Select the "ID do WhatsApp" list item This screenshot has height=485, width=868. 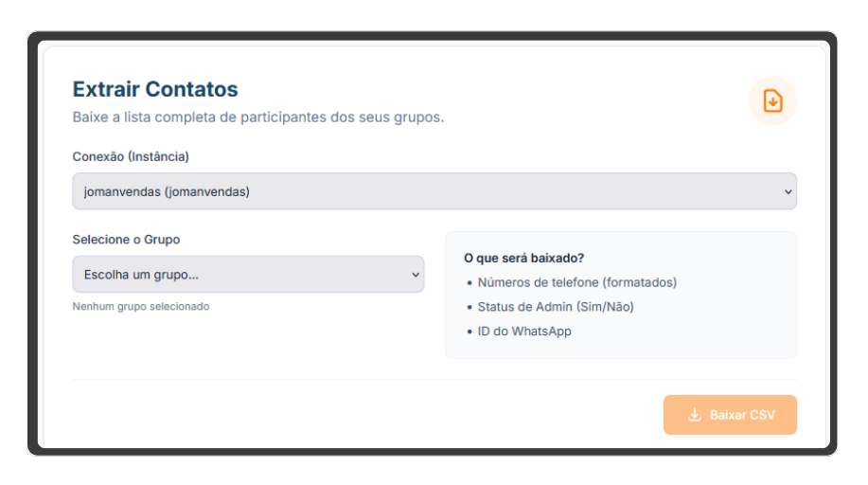coord(523,332)
